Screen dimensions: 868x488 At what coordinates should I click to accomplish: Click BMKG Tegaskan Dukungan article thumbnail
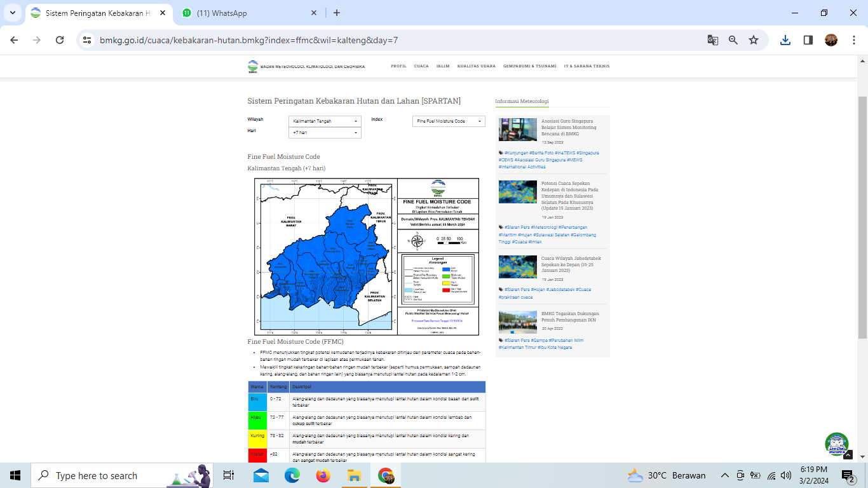(x=518, y=322)
